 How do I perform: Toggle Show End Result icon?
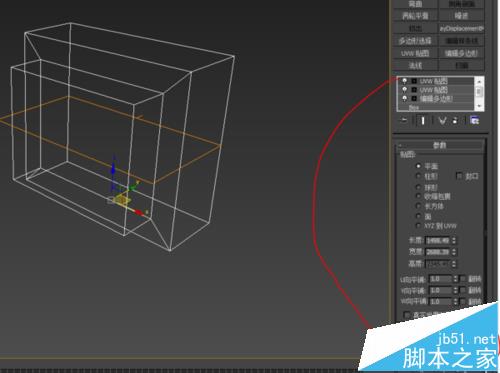[x=423, y=120]
